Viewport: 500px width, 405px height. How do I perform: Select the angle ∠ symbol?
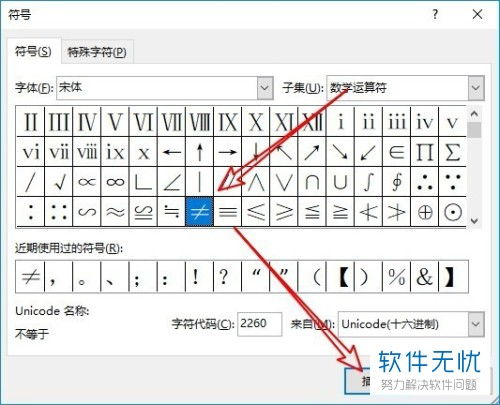(171, 182)
